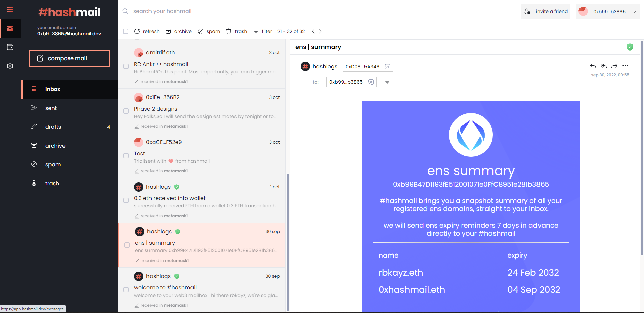Click rbkayz.eth in the ens summary

pos(401,273)
